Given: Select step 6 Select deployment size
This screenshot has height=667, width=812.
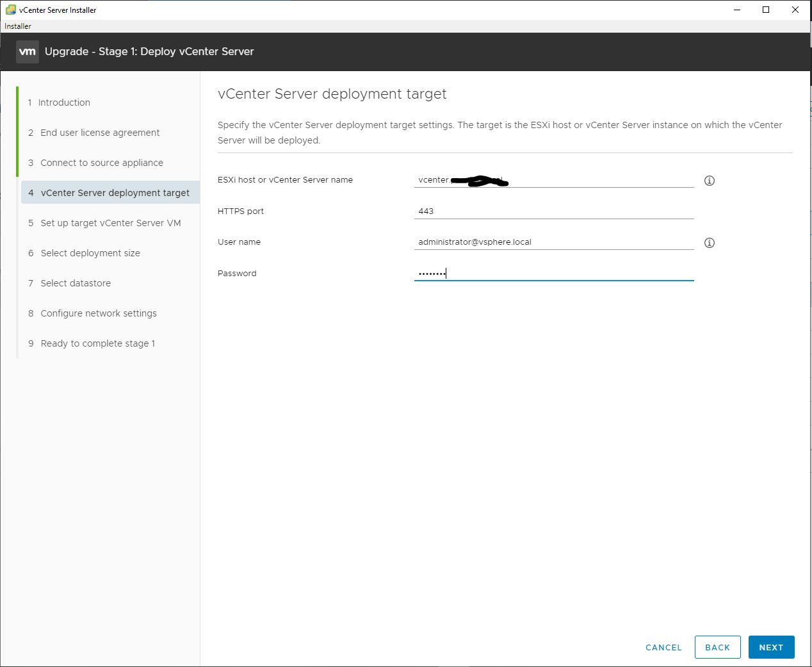Looking at the screenshot, I should (x=84, y=253).
